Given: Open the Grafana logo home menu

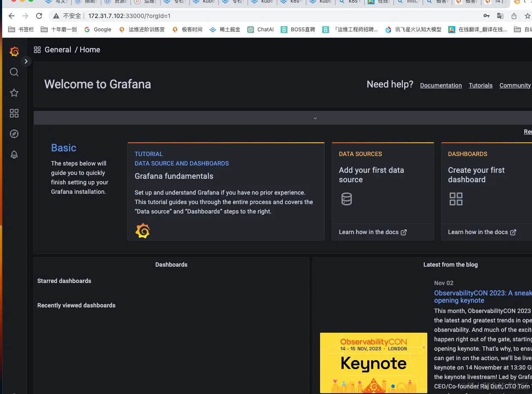Looking at the screenshot, I should 14,51.
